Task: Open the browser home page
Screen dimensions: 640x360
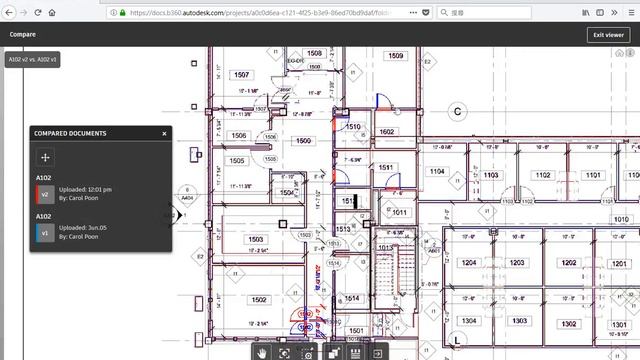Action: (x=52, y=13)
